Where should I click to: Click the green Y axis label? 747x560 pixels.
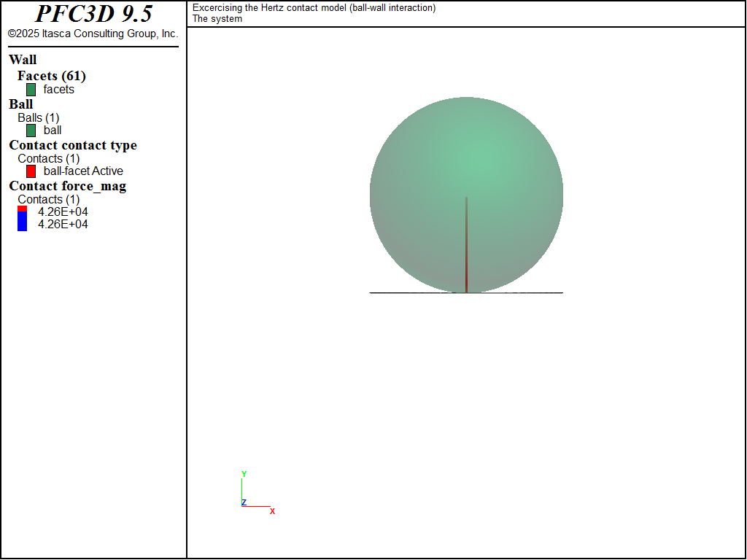tap(244, 474)
